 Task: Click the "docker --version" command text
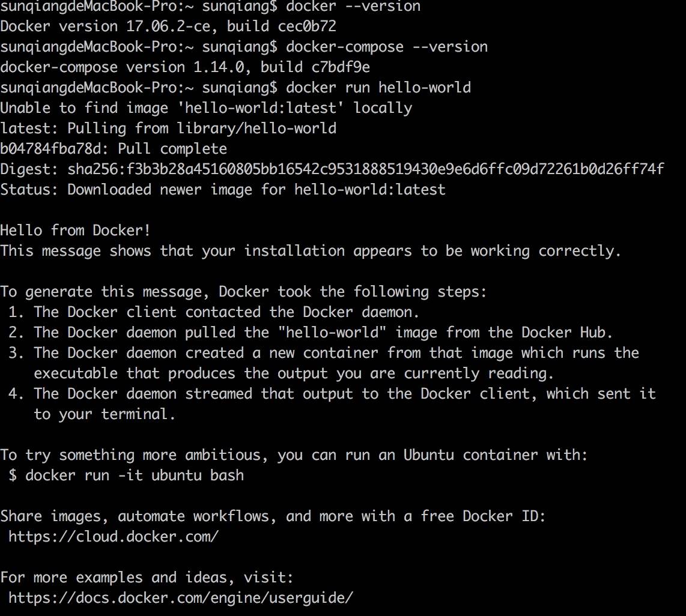pos(353,7)
